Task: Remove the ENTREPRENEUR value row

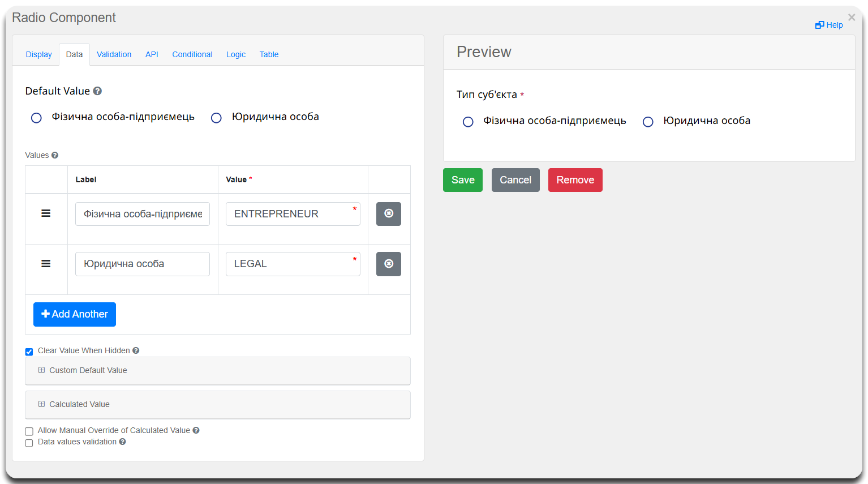Action: click(388, 214)
